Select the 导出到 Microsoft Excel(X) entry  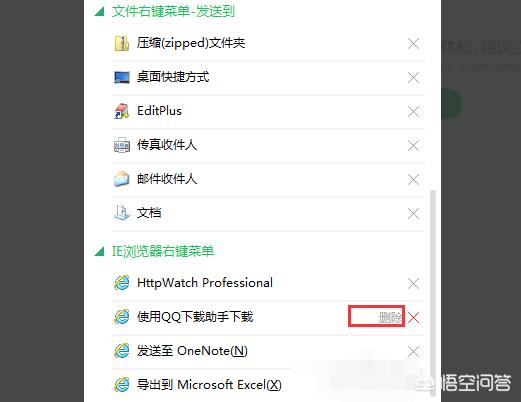coord(209,385)
